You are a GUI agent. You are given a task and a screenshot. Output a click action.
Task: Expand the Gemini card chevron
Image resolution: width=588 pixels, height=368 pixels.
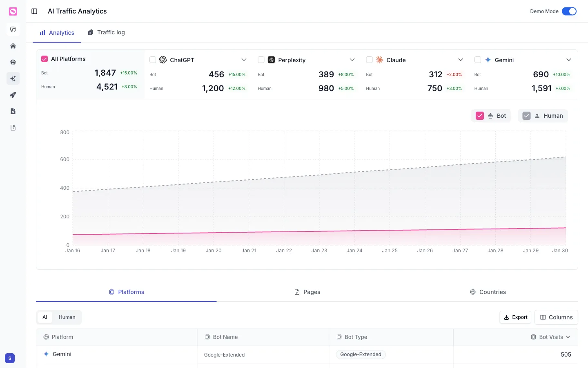[569, 60]
